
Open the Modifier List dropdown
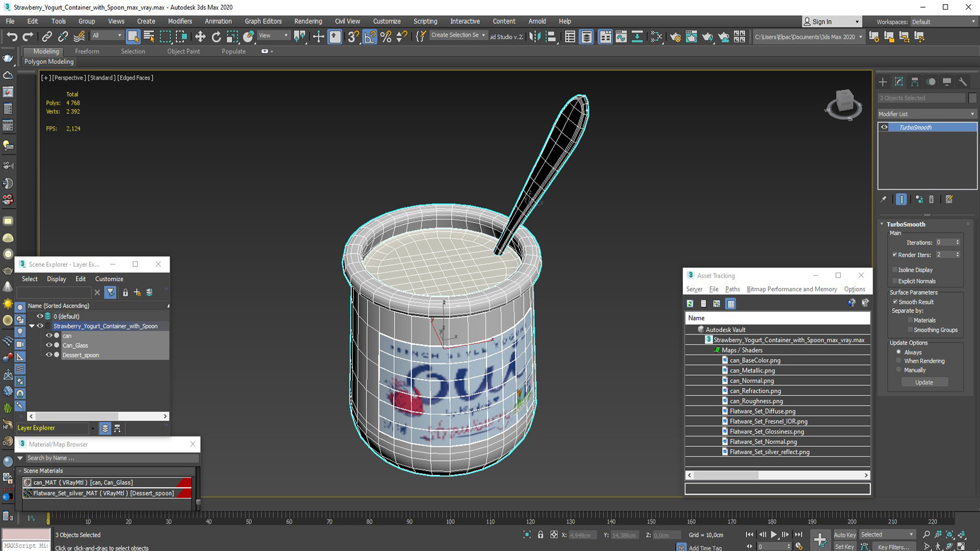pos(926,114)
